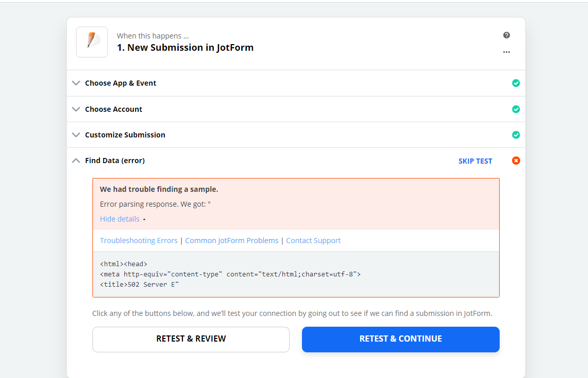Hide the error details
Screen dimensions: 588x378
tap(120, 218)
